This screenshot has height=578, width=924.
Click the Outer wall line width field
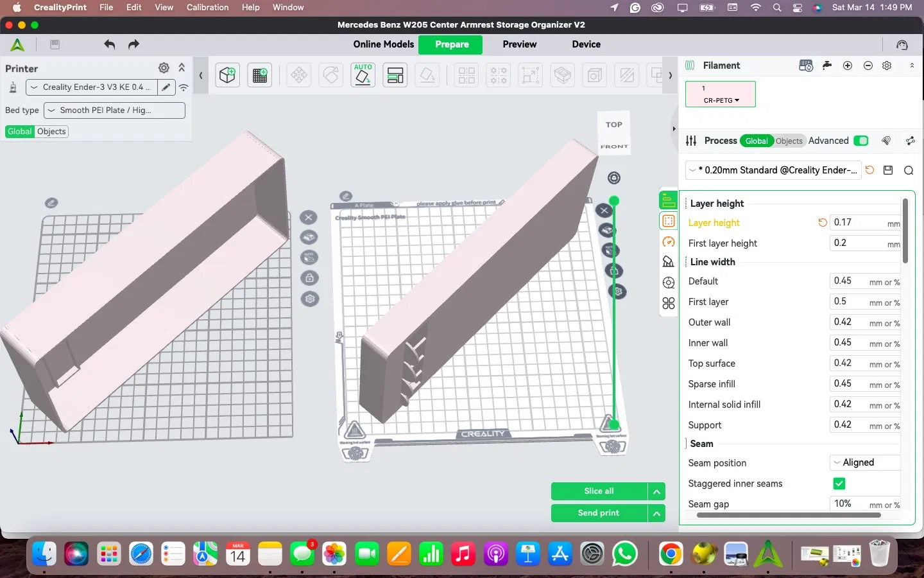pyautogui.click(x=865, y=322)
